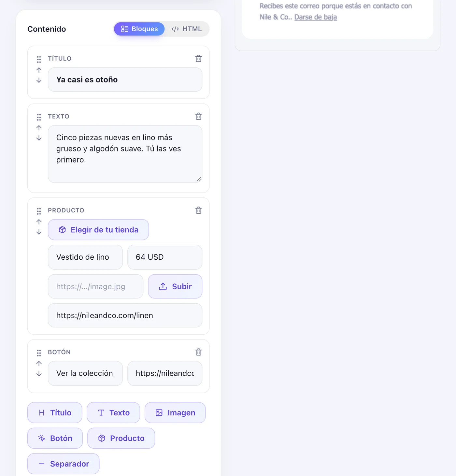The width and height of the screenshot is (456, 476).
Task: Remove the Producto block via trash icon
Action: coord(198,210)
